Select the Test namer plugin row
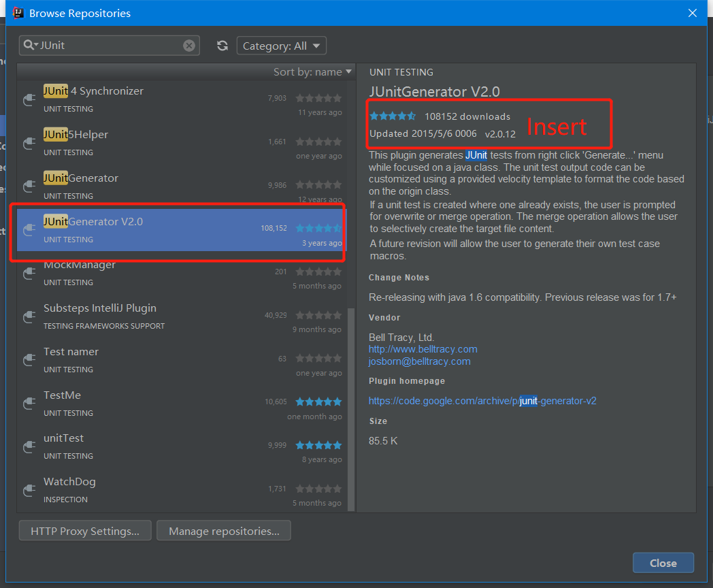The image size is (713, 588). (x=182, y=360)
